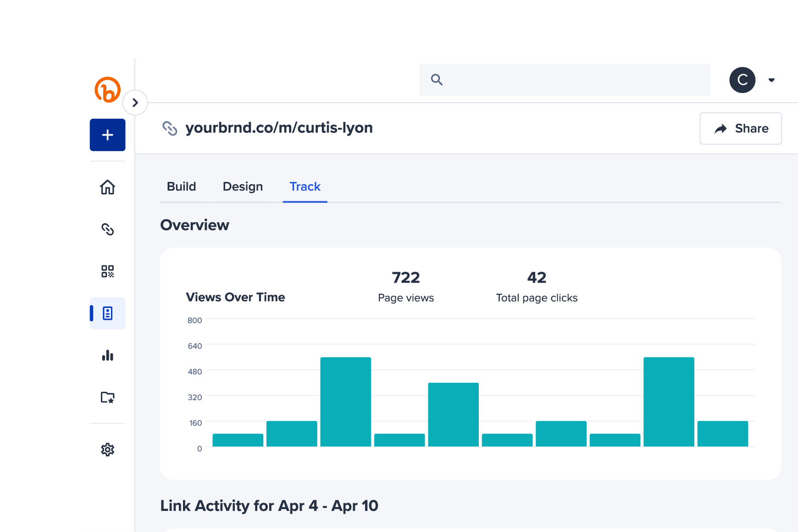Open the Links section from sidebar
This screenshot has height=532, width=798.
pyautogui.click(x=107, y=230)
